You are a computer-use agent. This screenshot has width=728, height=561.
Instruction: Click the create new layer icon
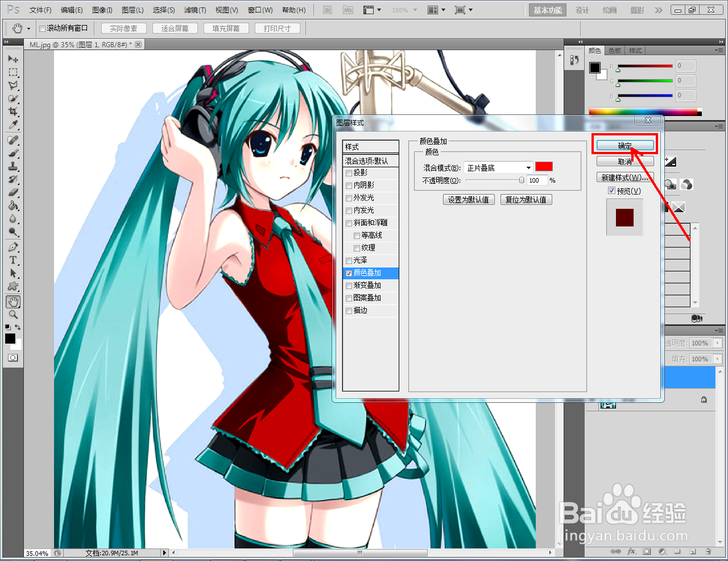click(693, 551)
